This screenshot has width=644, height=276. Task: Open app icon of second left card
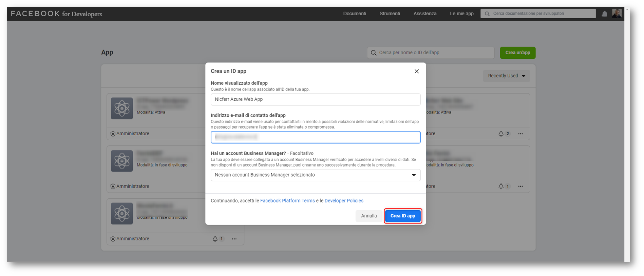(122, 161)
